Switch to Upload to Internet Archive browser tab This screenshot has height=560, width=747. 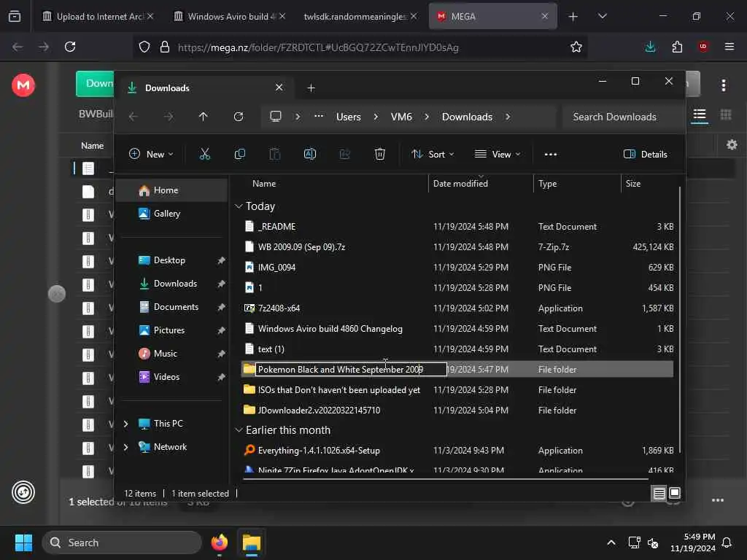(x=98, y=16)
